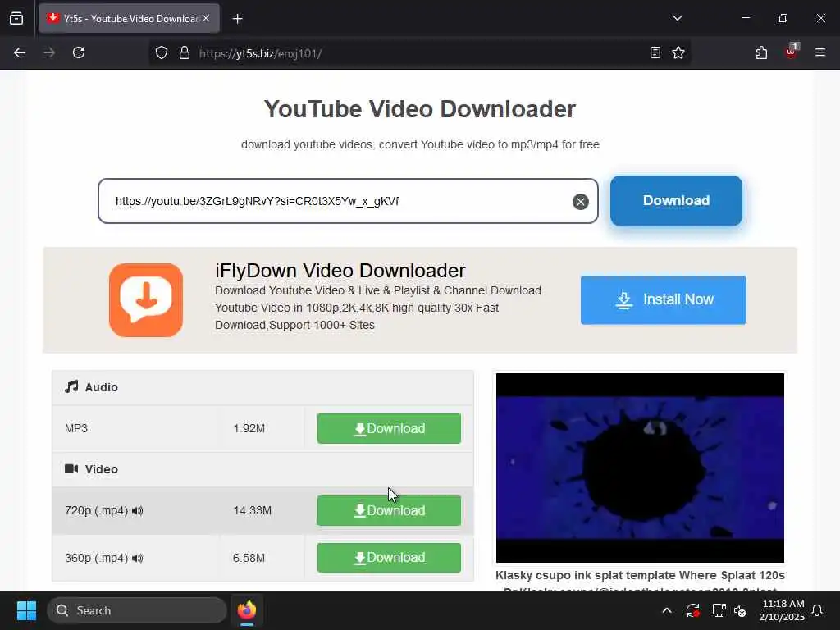The height and width of the screenshot is (630, 840).
Task: Open the uBlock extension icon
Action: coord(791,52)
